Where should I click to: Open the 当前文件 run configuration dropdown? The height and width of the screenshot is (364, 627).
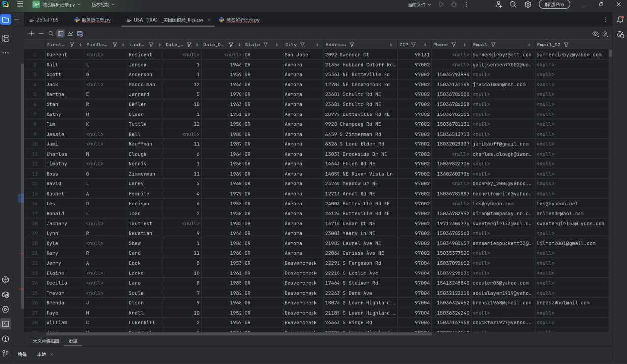(x=419, y=4)
